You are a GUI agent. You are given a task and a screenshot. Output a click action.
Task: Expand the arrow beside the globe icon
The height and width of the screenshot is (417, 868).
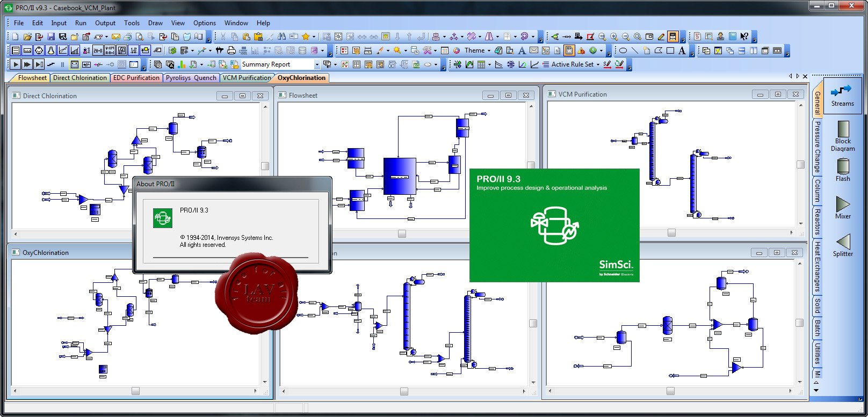tap(601, 50)
